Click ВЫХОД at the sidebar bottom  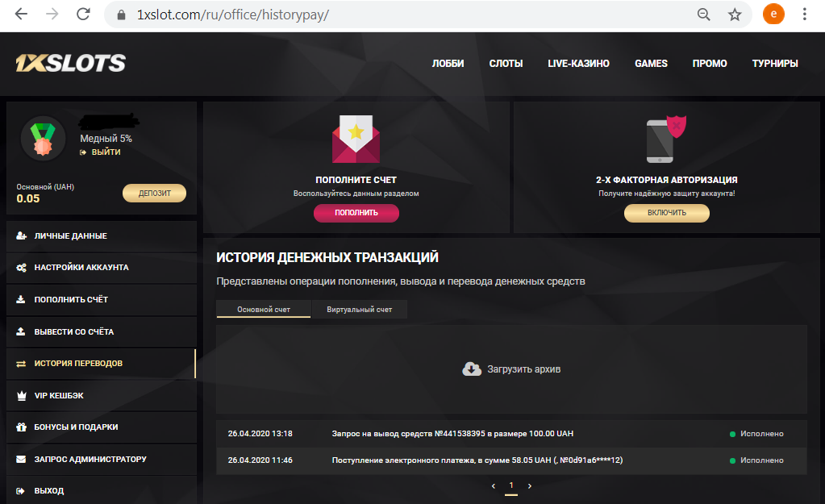point(101,491)
